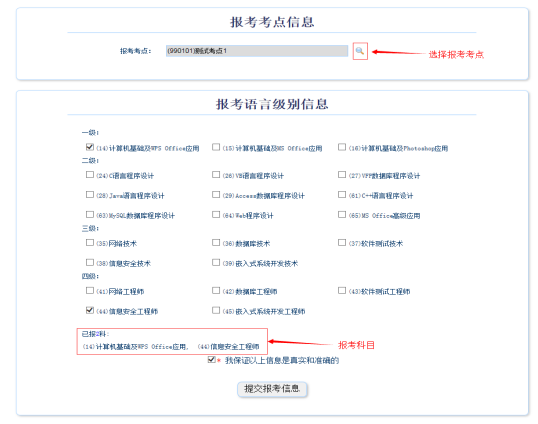Image resolution: width=538 pixels, height=424 pixels.
Task: Click the 报考语言级别信息 section heading
Action: (272, 104)
